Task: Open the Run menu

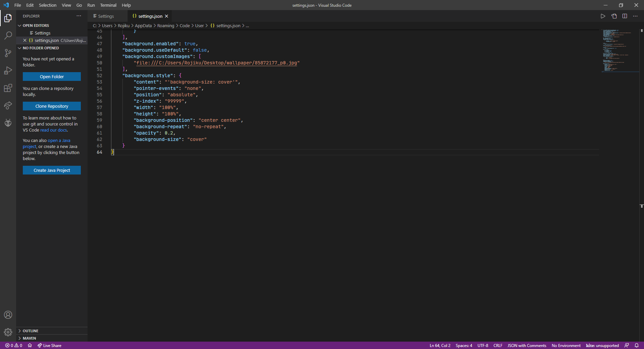Action: pyautogui.click(x=91, y=5)
